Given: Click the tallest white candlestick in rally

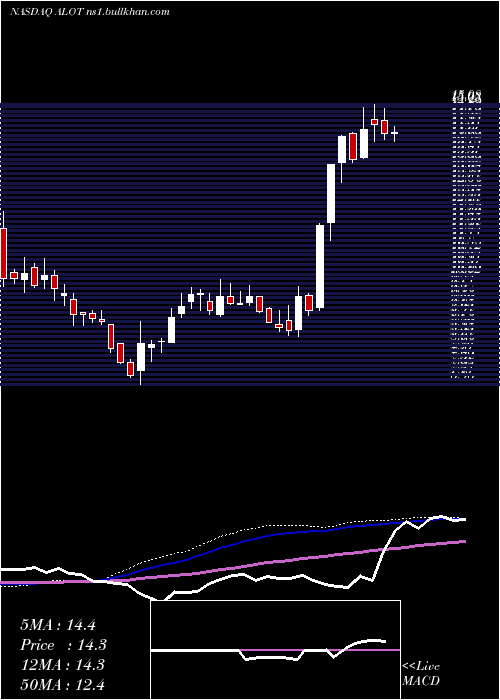Looking at the screenshot, I should point(320,266).
